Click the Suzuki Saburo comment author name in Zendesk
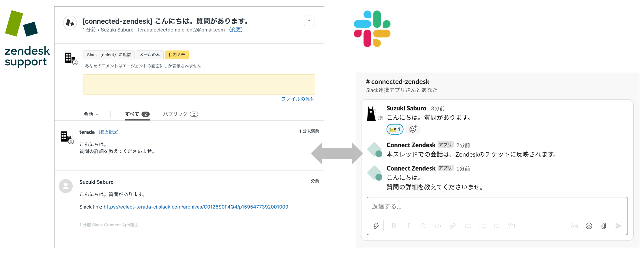The width and height of the screenshot is (644, 263). (96, 182)
